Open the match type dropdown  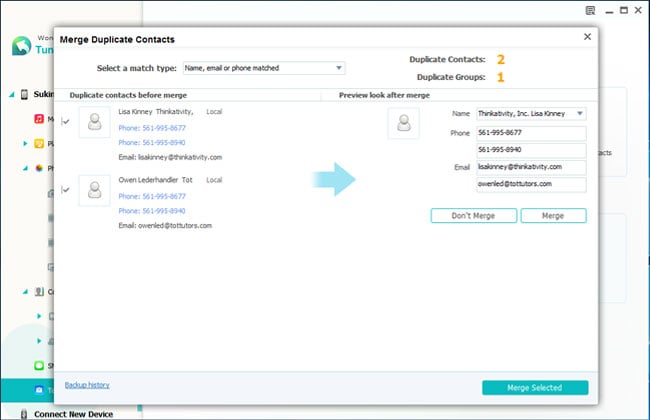click(x=264, y=68)
